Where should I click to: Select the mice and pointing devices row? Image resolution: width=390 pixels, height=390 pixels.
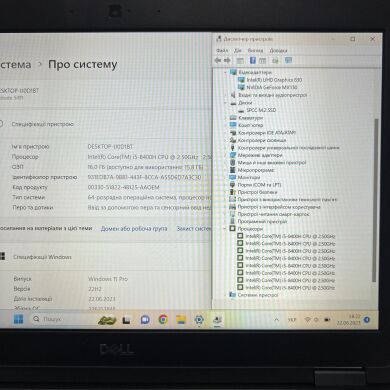pyautogui.click(x=272, y=163)
